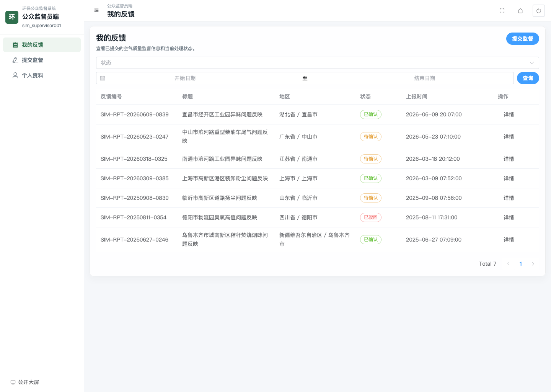
Task: Go to next page arrow
Action: [x=533, y=264]
